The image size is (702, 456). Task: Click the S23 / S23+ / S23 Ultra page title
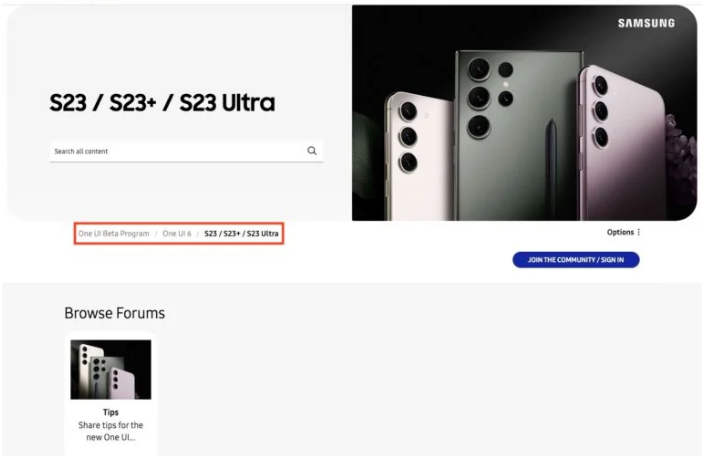click(x=162, y=102)
